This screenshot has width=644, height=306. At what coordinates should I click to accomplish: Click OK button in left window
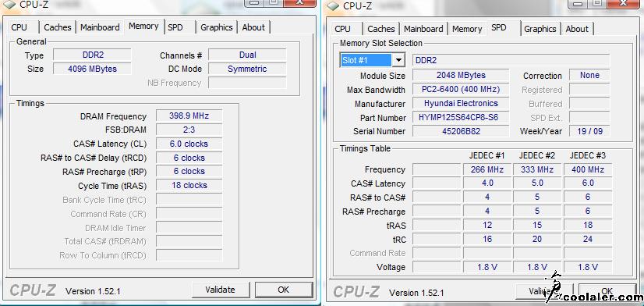coord(283,290)
